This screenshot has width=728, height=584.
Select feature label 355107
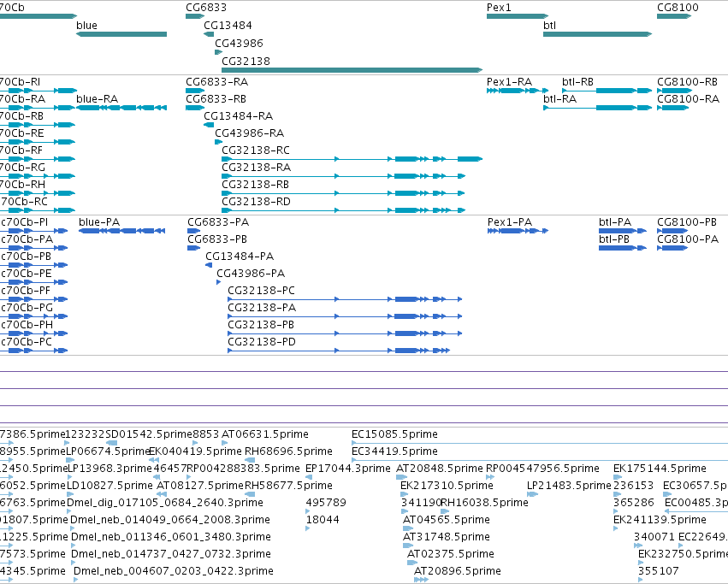(659, 571)
